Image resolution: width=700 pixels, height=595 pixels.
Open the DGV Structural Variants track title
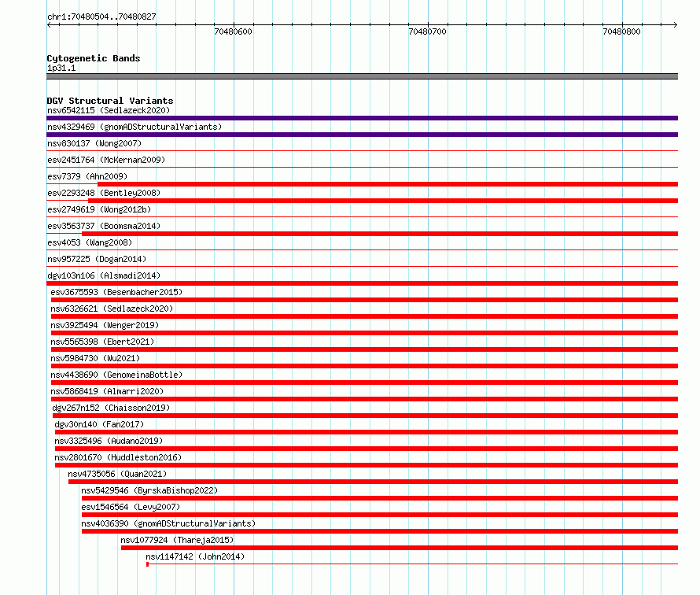pos(110,101)
